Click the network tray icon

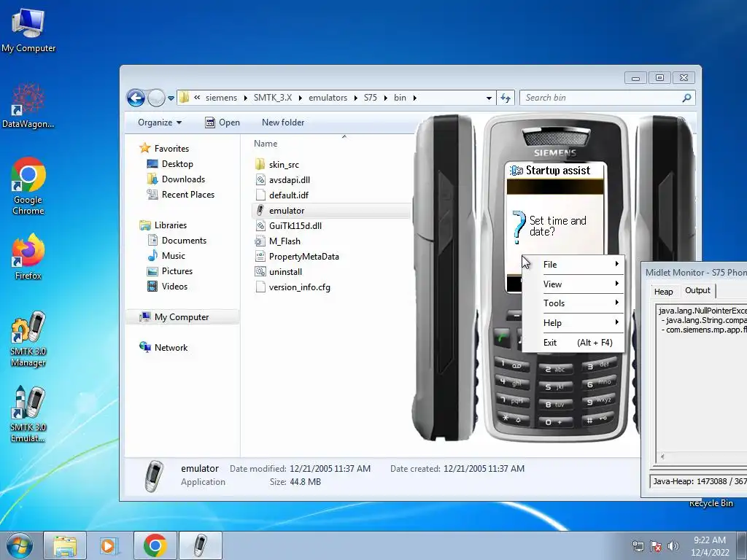coord(638,546)
